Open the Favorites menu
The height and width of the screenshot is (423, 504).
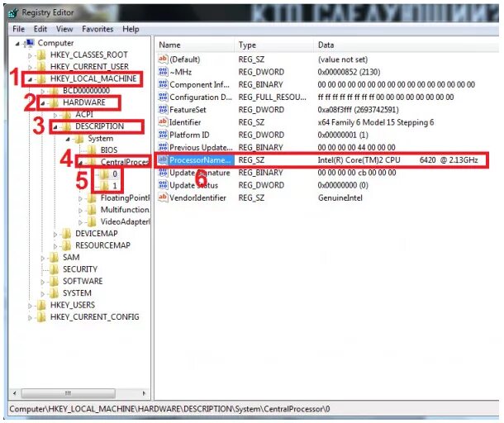pyautogui.click(x=97, y=29)
